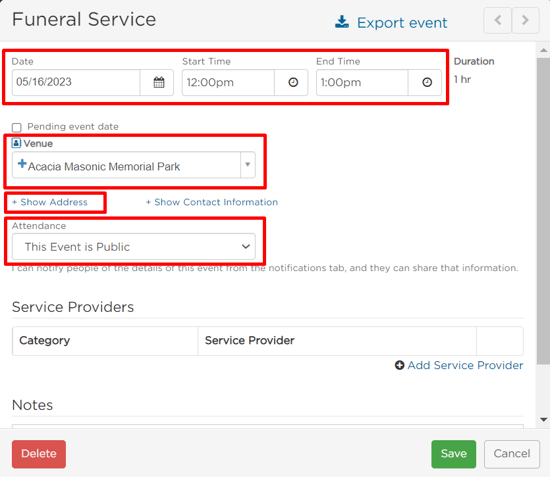Go to the next event arrow
The image size is (550, 477).
525,20
